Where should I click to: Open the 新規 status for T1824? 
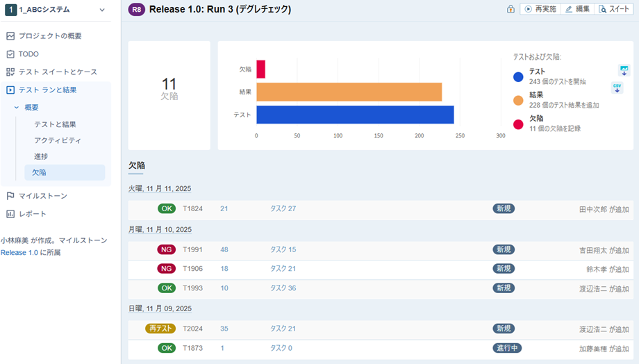tap(504, 208)
